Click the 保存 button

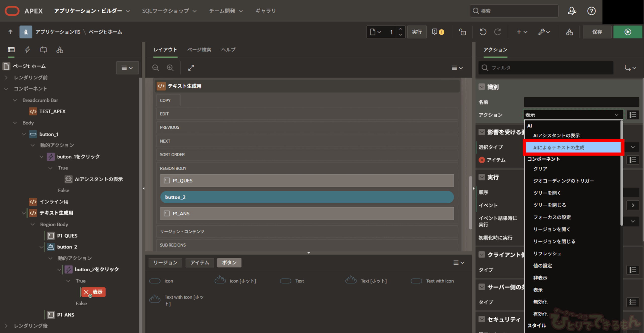[x=597, y=32]
